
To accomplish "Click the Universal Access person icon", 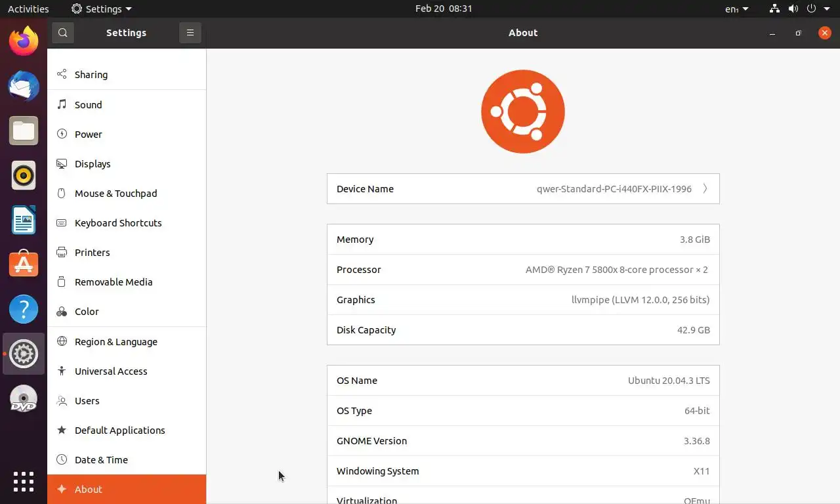I will point(62,371).
